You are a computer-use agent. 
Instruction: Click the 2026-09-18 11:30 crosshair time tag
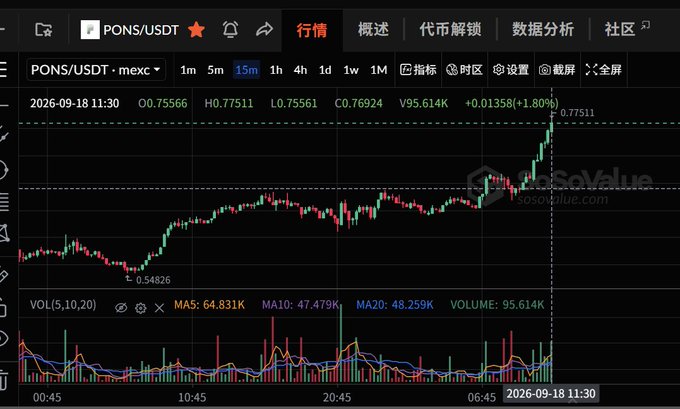tap(551, 394)
